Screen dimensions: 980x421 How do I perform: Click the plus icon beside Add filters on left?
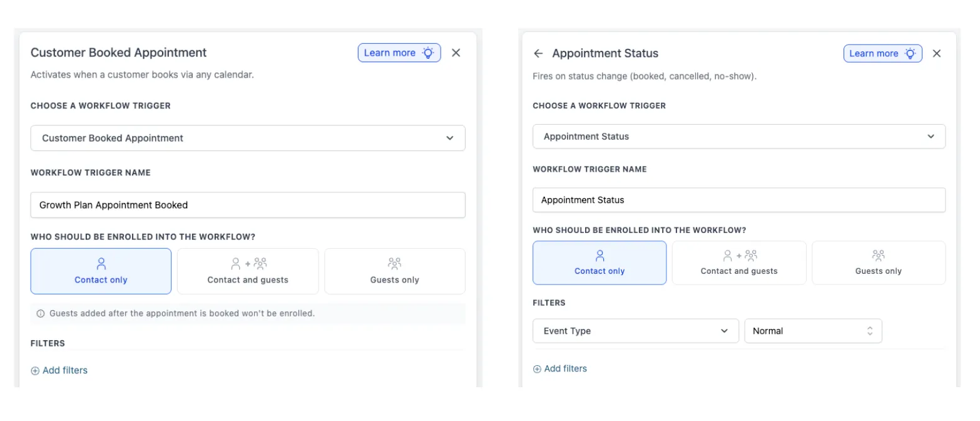click(36, 370)
